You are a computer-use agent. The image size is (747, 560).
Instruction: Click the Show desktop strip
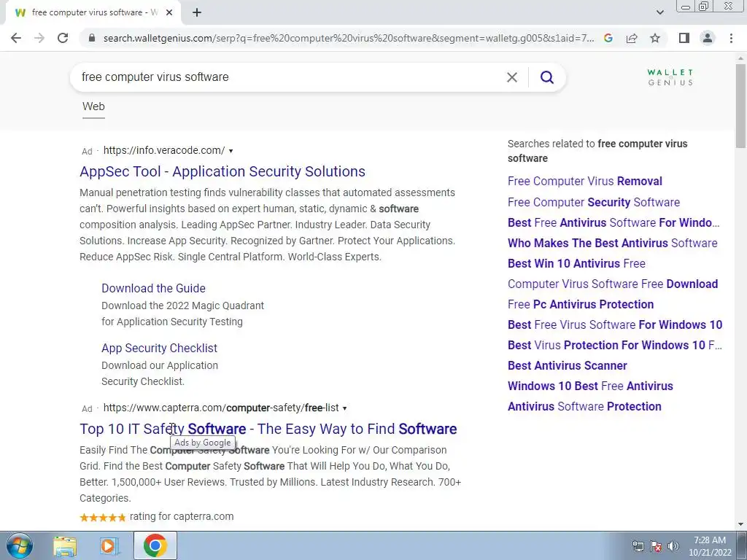[x=742, y=545]
